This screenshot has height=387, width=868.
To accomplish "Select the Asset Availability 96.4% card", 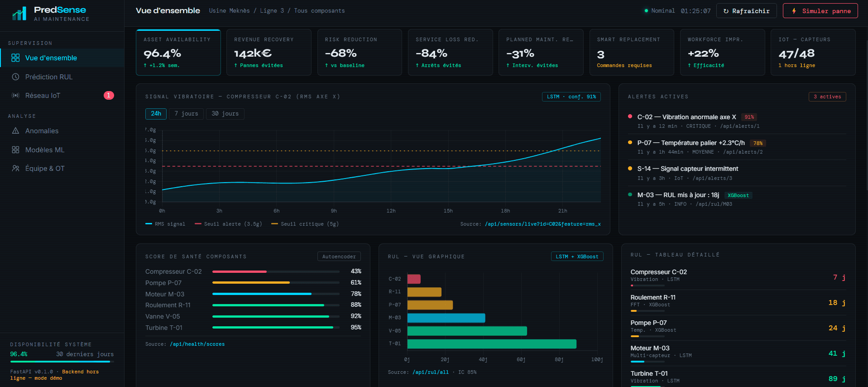I will 178,52.
